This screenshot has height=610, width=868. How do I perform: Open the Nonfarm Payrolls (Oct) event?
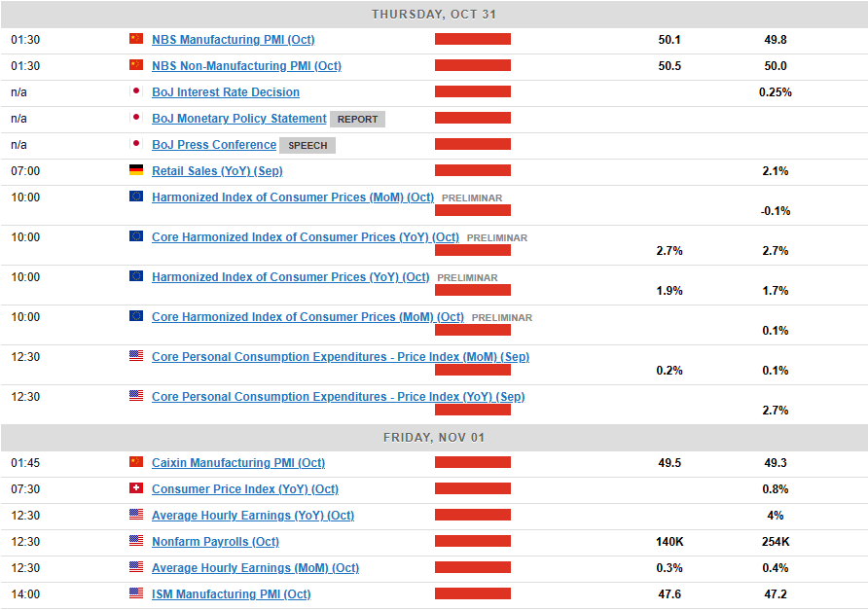coord(215,542)
